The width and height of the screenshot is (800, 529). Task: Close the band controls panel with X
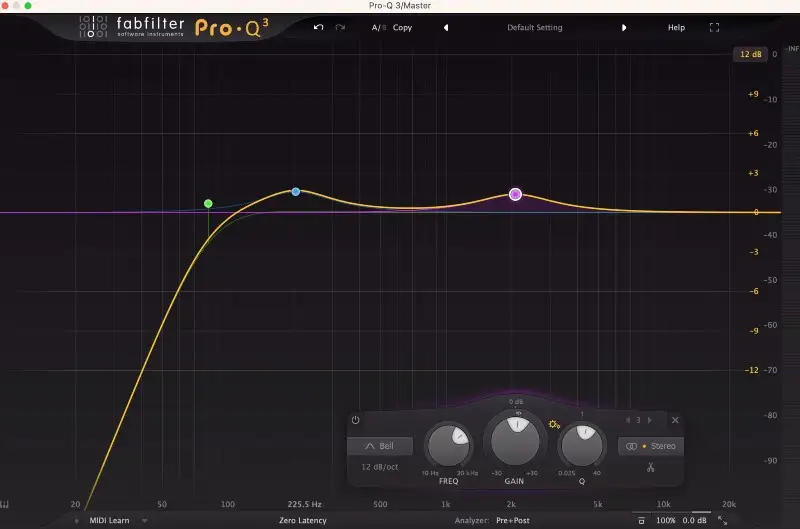(675, 420)
